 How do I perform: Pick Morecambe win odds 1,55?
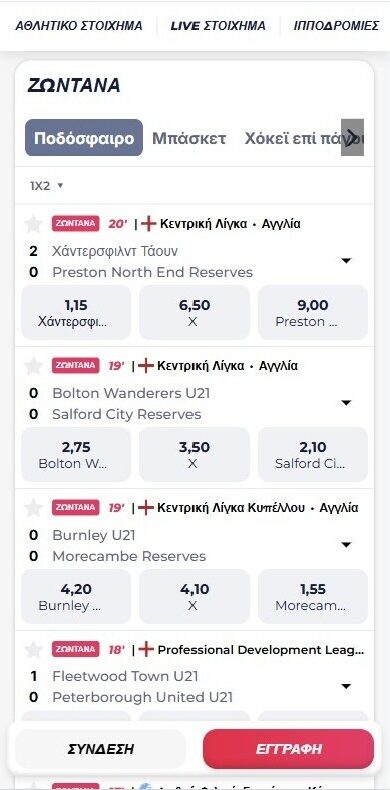click(313, 597)
